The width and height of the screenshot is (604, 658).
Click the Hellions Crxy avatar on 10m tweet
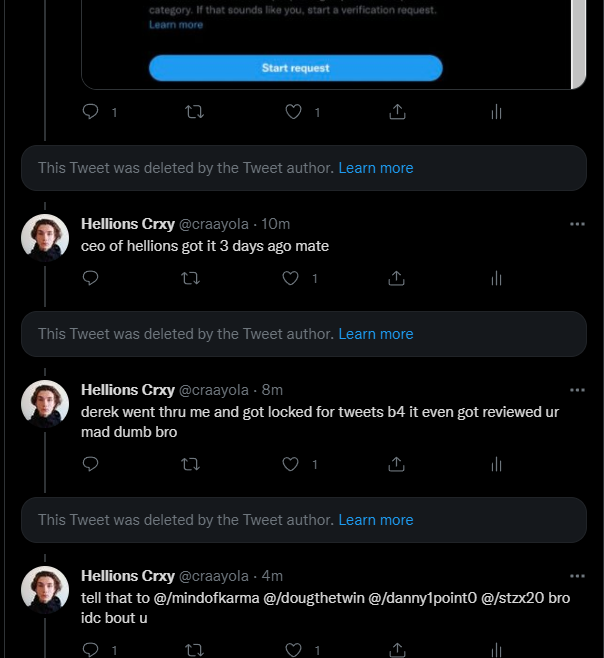click(x=45, y=238)
